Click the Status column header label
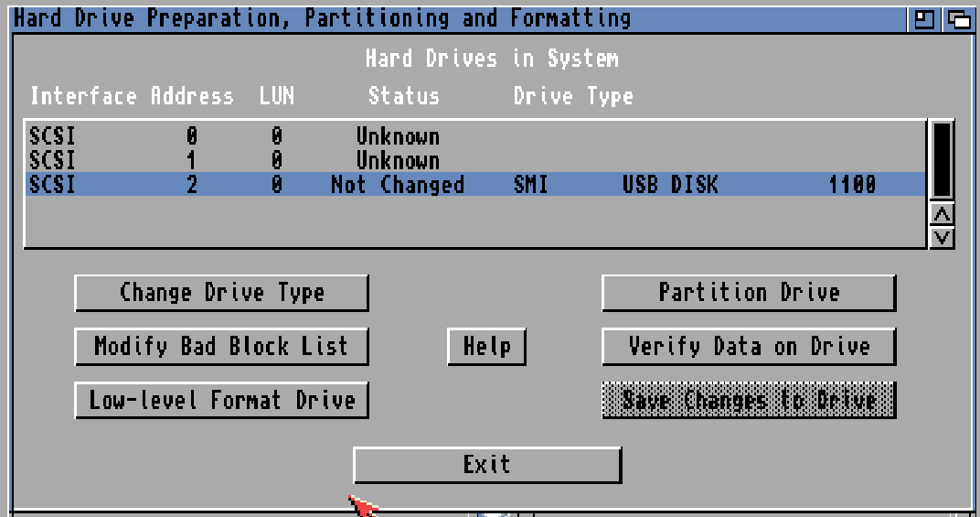 tap(403, 97)
